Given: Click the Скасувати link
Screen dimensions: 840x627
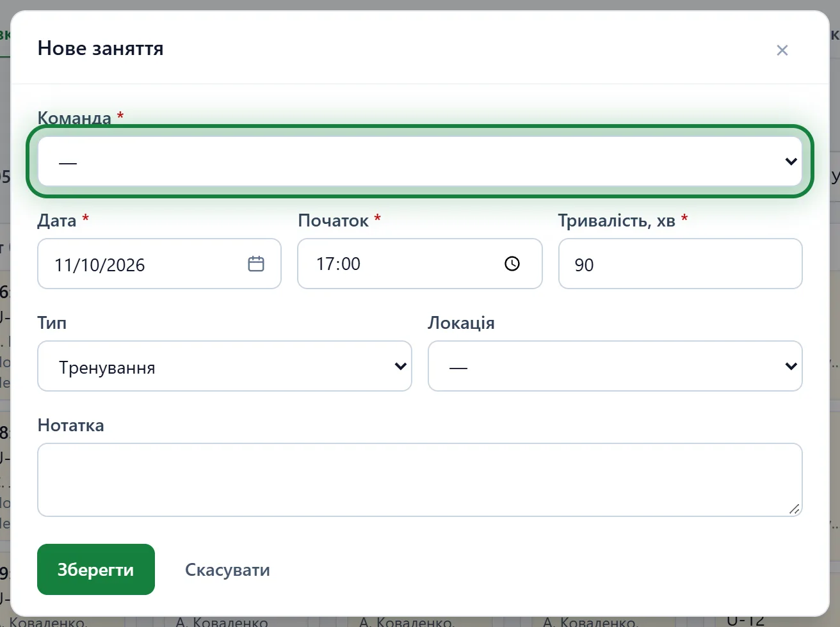Looking at the screenshot, I should point(227,569).
